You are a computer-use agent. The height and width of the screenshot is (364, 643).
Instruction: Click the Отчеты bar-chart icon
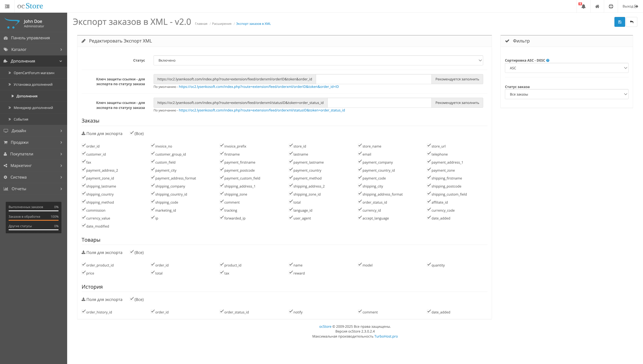(x=6, y=189)
